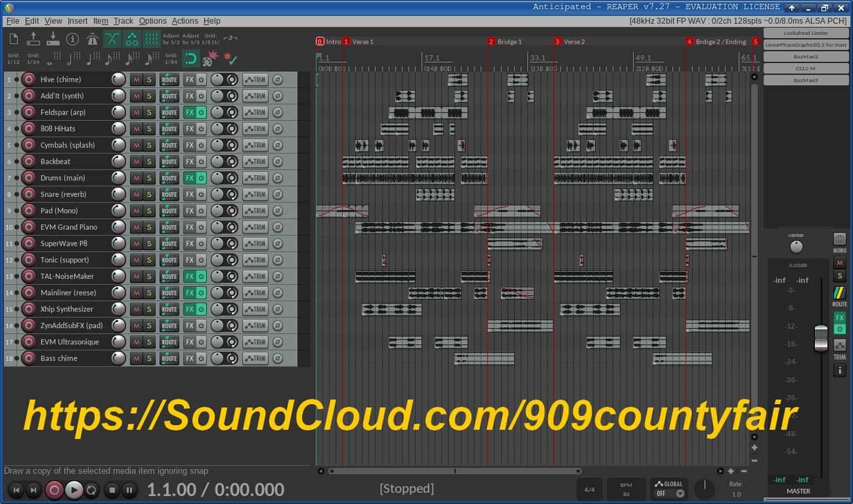The height and width of the screenshot is (504, 853).
Task: Open Lookahead Limiter in master FX list
Action: point(806,33)
